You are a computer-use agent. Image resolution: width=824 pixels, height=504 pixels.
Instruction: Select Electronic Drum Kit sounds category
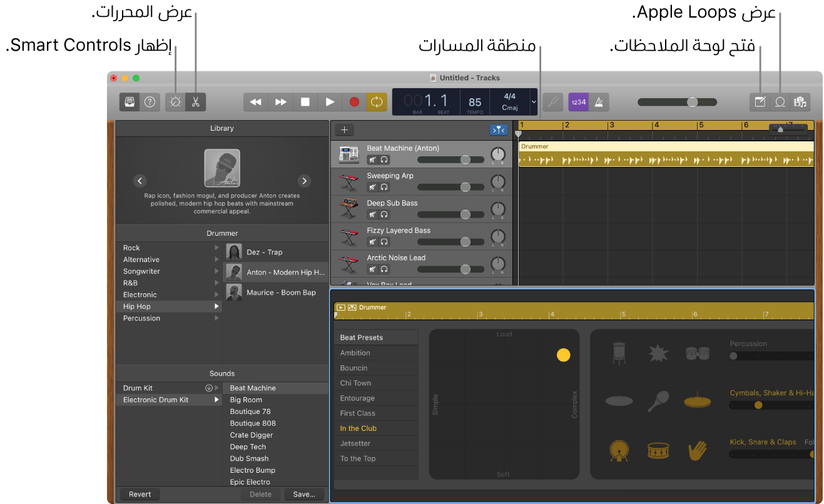pyautogui.click(x=169, y=400)
